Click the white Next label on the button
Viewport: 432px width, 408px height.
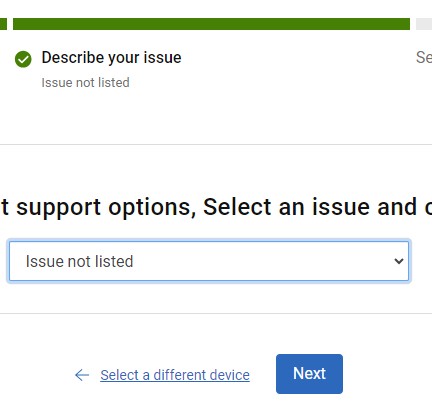(309, 373)
